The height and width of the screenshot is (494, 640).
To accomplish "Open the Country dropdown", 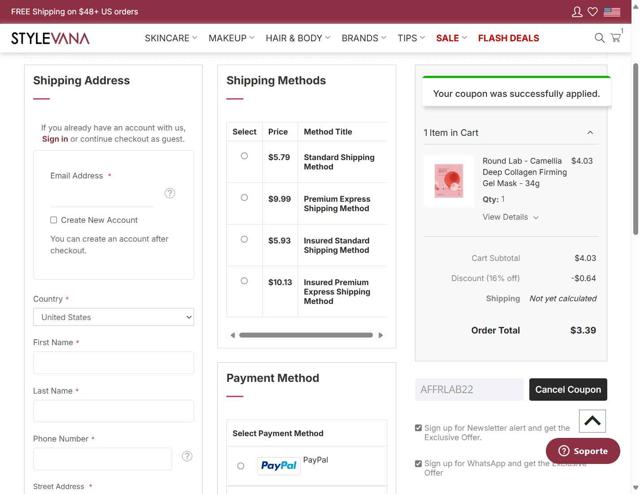I will pos(113,317).
